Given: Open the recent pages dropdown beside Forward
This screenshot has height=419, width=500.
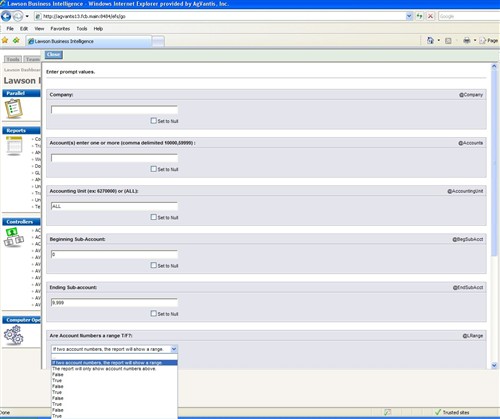Looking at the screenshot, I should (x=27, y=16).
